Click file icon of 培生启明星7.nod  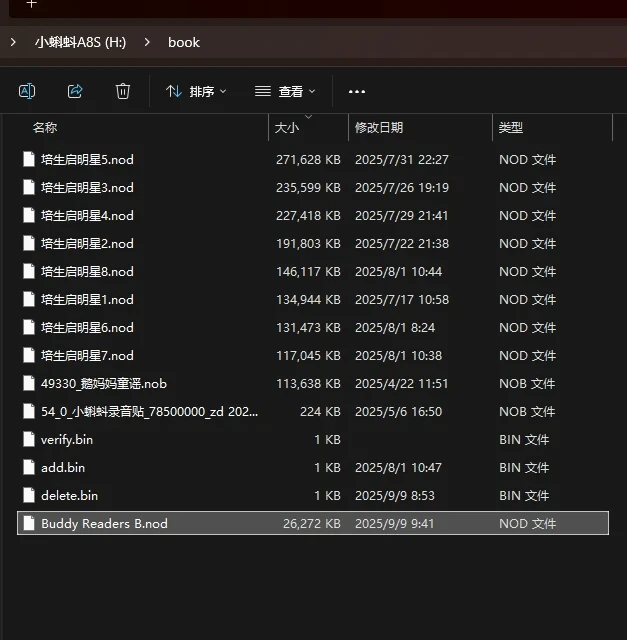pyautogui.click(x=29, y=356)
